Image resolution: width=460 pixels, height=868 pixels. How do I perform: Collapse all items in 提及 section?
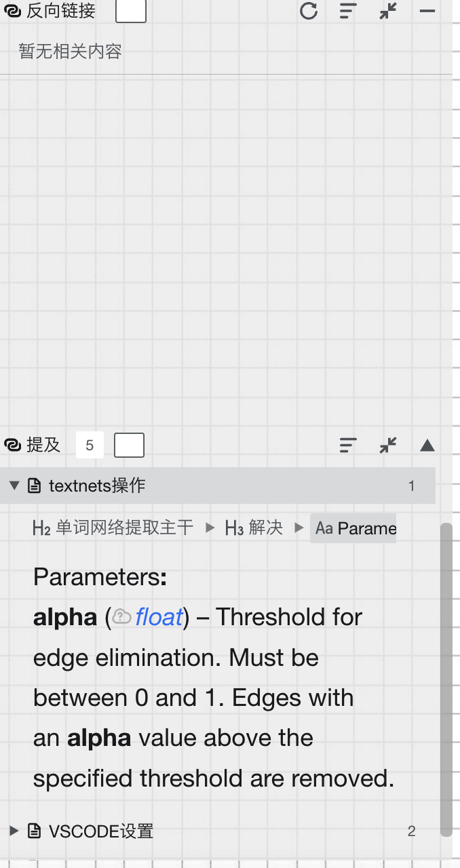[388, 445]
